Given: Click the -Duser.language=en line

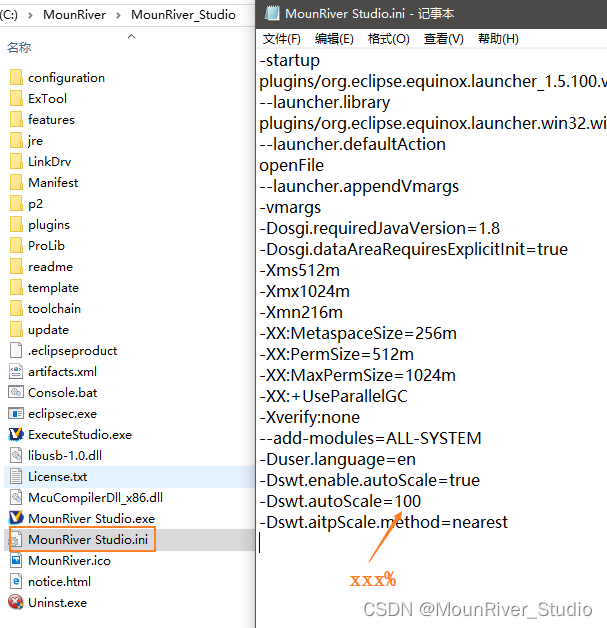Looking at the screenshot, I should (x=338, y=459).
